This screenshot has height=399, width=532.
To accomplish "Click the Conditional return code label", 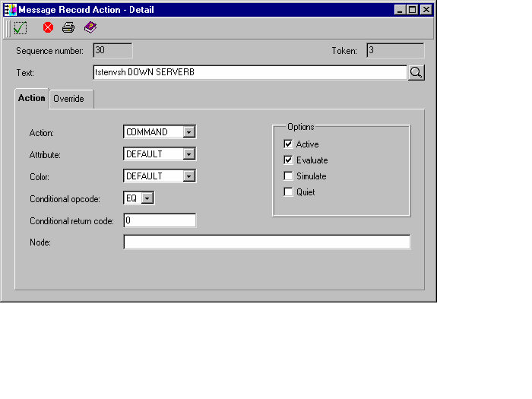I will pyautogui.click(x=71, y=221).
